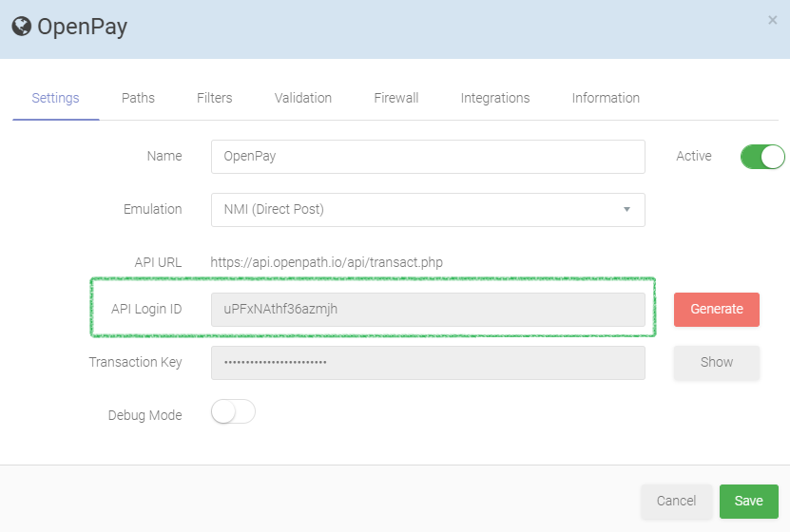The image size is (790, 532).
Task: Click into the Name field containing OpenPay
Action: click(428, 157)
